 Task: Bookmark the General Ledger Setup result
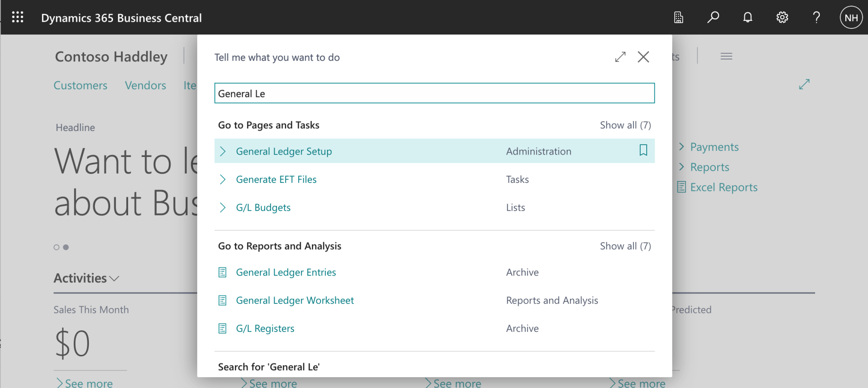[x=643, y=150]
